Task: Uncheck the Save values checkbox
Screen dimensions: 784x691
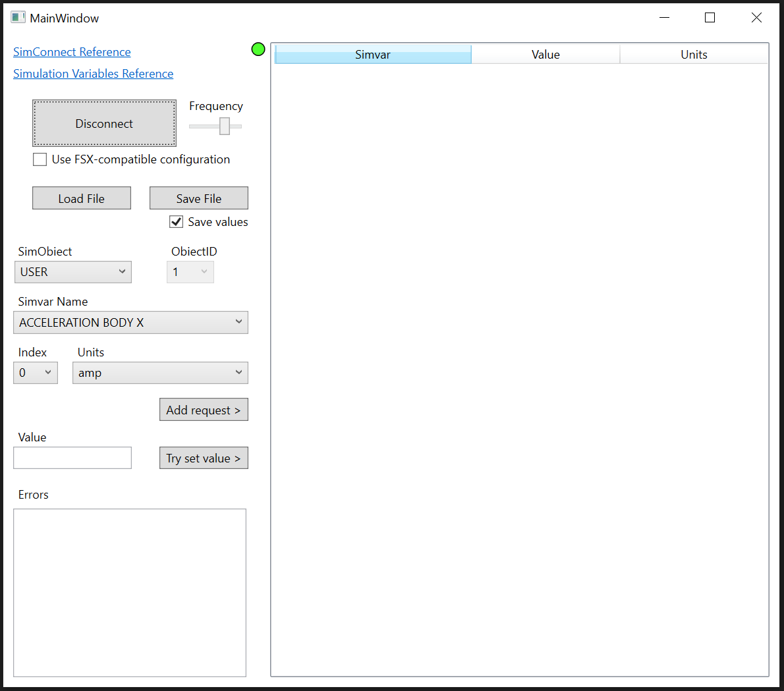Action: (x=176, y=221)
